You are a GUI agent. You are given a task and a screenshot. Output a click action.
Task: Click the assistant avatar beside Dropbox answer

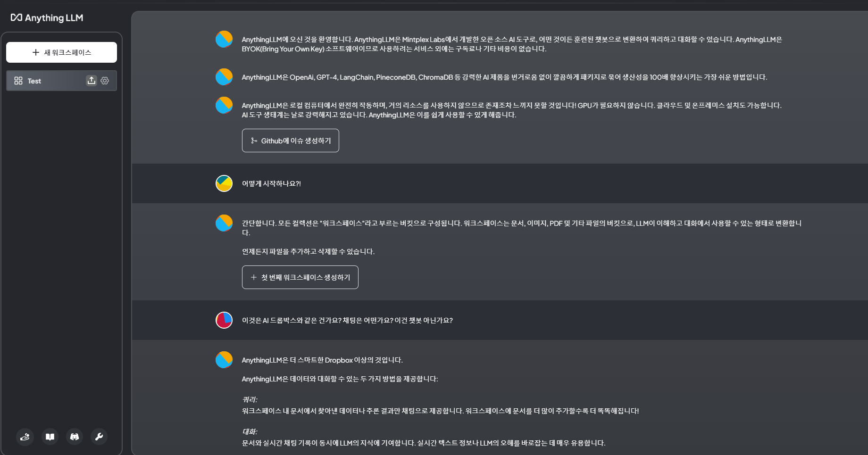(x=224, y=360)
